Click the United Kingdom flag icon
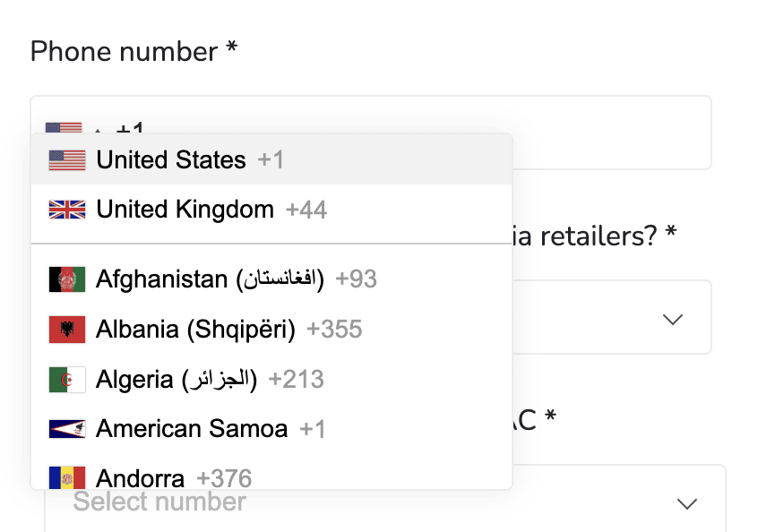The width and height of the screenshot is (758, 532). [67, 210]
